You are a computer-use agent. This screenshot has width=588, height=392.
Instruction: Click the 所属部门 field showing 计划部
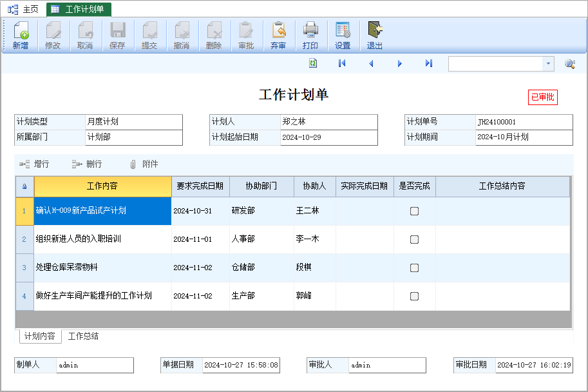pyautogui.click(x=134, y=137)
